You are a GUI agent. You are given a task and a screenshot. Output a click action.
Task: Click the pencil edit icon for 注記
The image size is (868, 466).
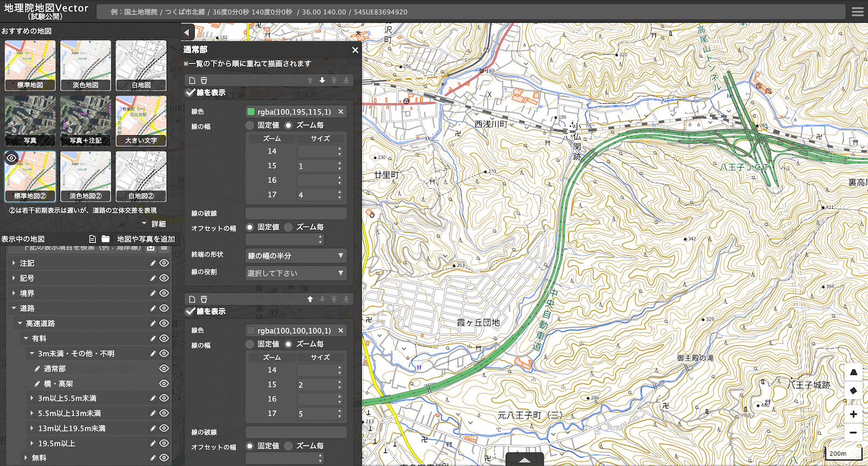click(x=153, y=263)
